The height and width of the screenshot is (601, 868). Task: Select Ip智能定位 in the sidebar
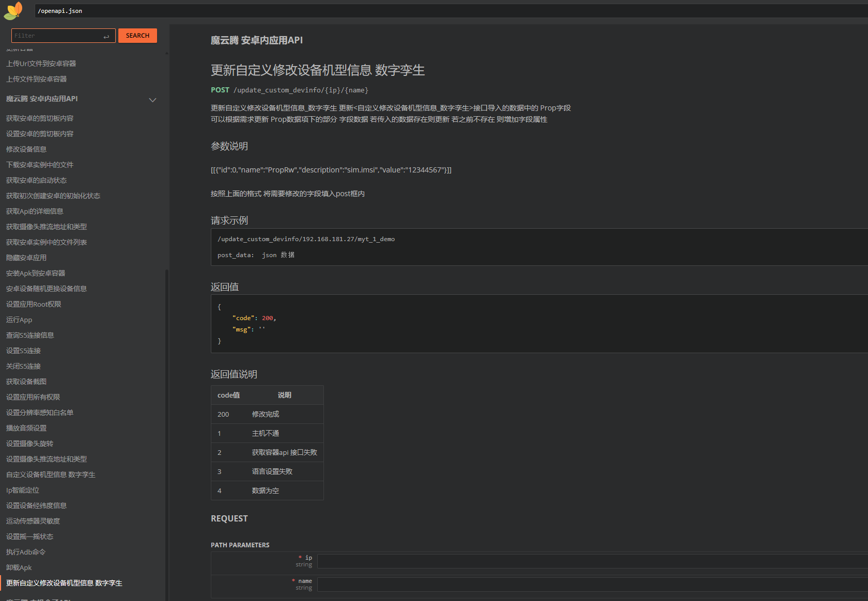22,489
